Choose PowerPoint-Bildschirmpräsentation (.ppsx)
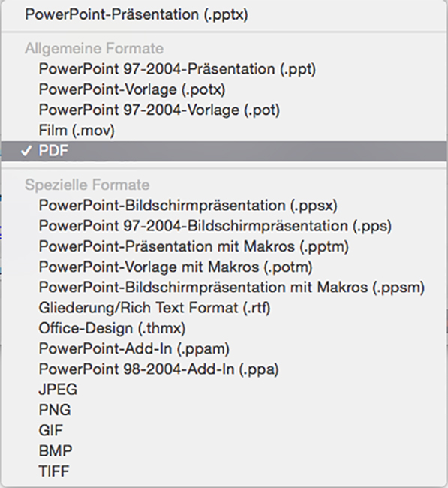 click(x=224, y=206)
